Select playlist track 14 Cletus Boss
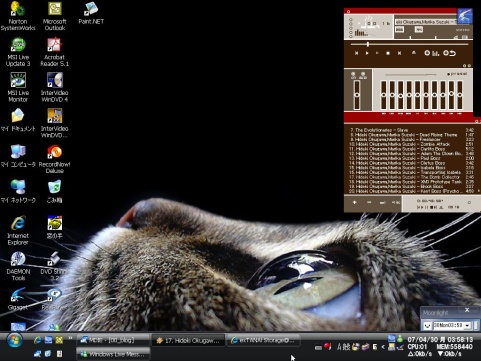 point(411,163)
